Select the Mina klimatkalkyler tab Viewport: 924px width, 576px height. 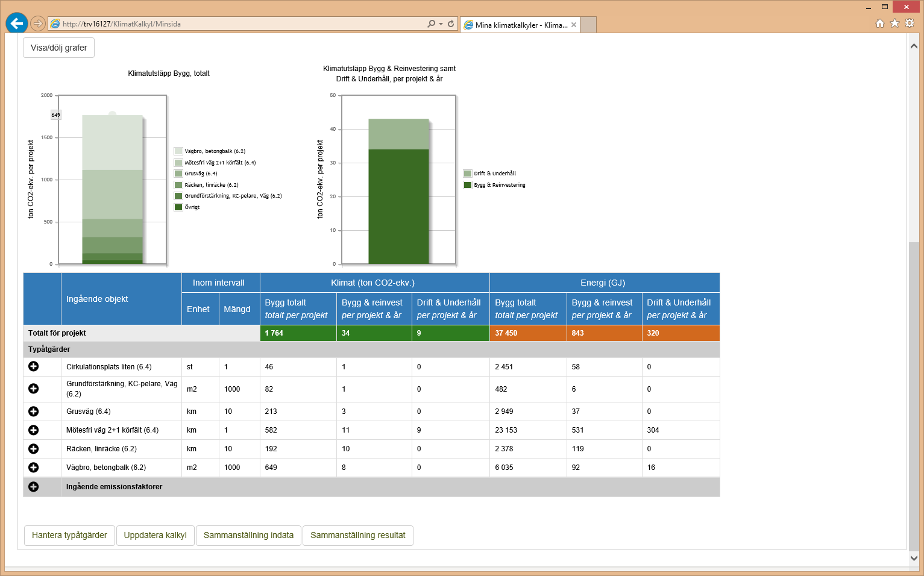(520, 25)
